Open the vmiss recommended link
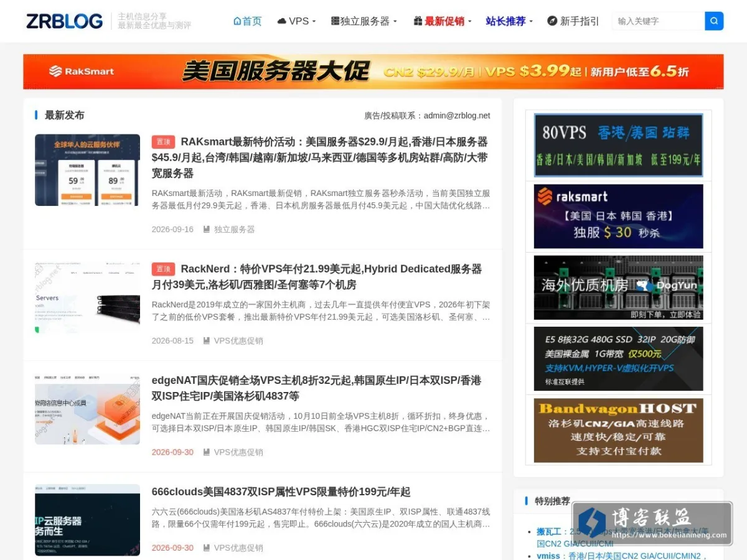Screen dimensions: 747x560 [548, 556]
